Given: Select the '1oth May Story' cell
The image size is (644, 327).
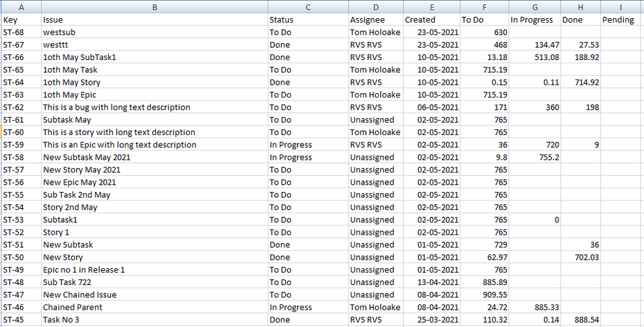Looking at the screenshot, I should [x=154, y=82].
